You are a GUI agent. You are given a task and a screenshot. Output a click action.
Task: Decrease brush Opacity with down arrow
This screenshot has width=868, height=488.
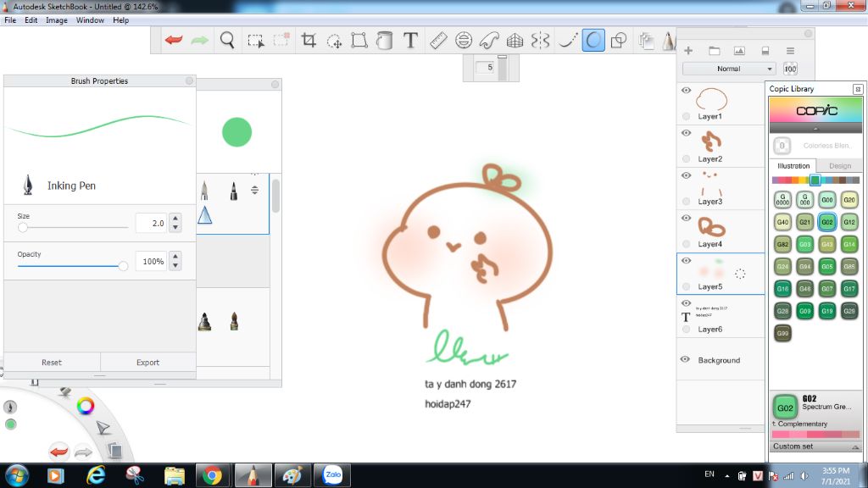pyautogui.click(x=175, y=265)
